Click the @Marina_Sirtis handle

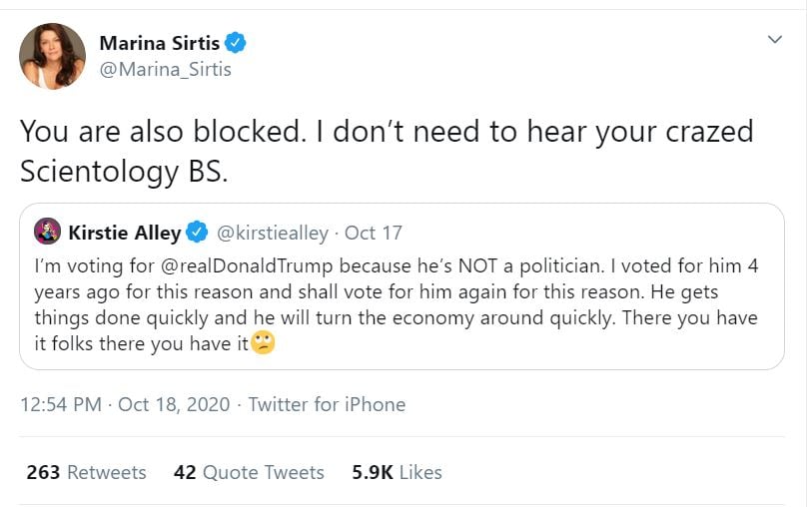(164, 70)
